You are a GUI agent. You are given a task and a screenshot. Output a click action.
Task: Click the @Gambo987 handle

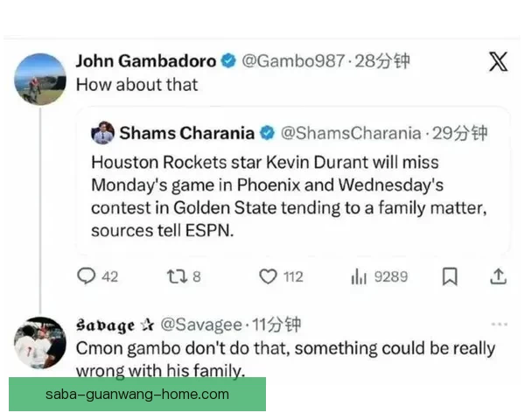(x=293, y=61)
